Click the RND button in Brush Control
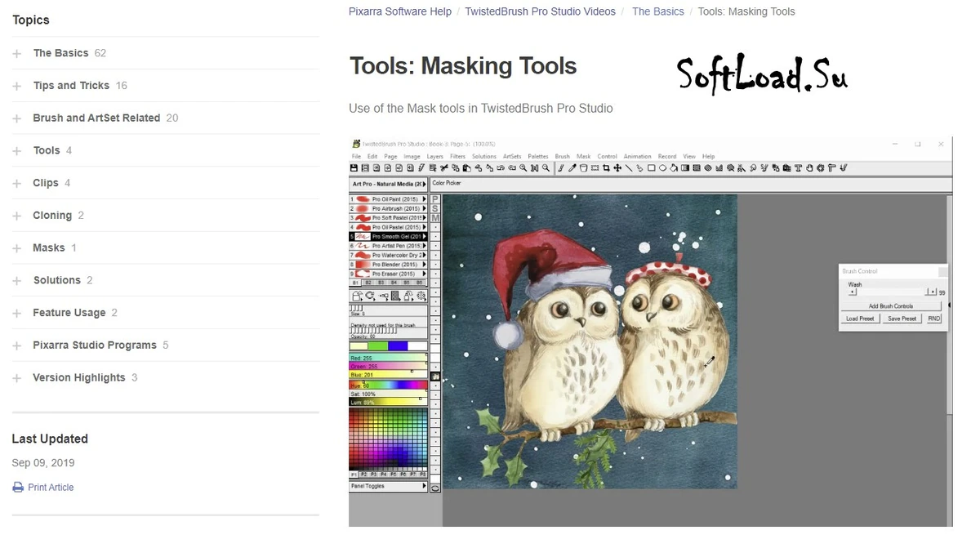Viewport: 980px width, 557px height. [x=934, y=319]
